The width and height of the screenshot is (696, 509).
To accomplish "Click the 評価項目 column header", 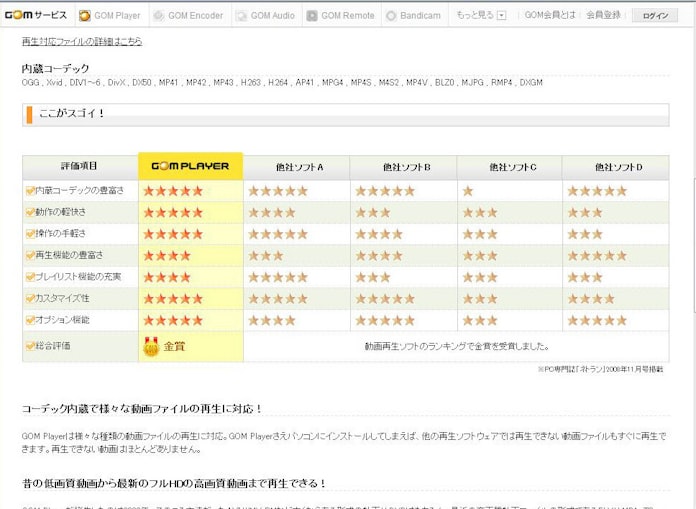I will click(80, 167).
